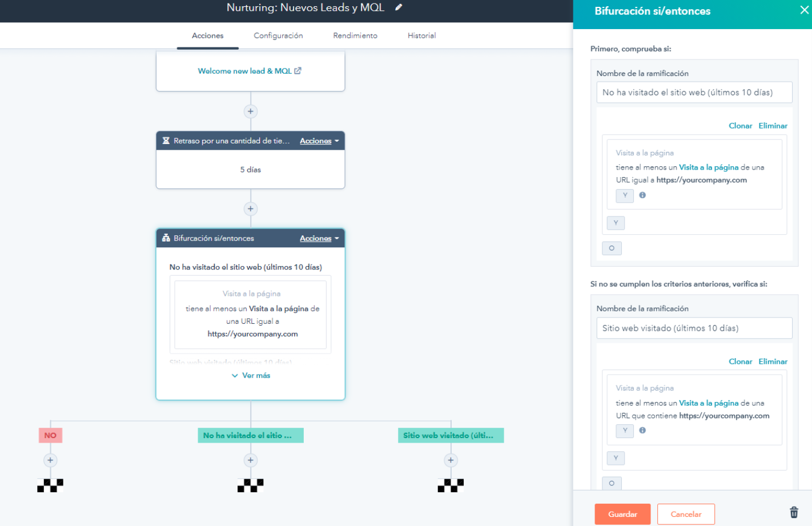
Task: Switch to Rendimiento tab
Action: 355,35
